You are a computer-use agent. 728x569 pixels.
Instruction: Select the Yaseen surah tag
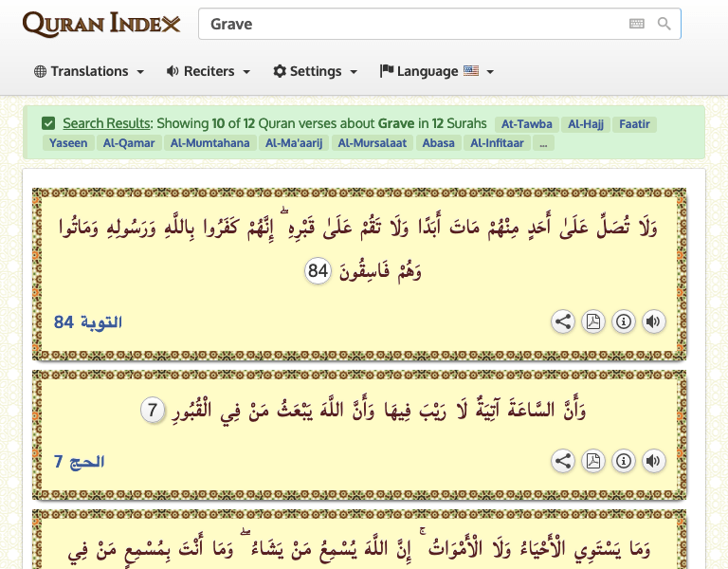67,143
